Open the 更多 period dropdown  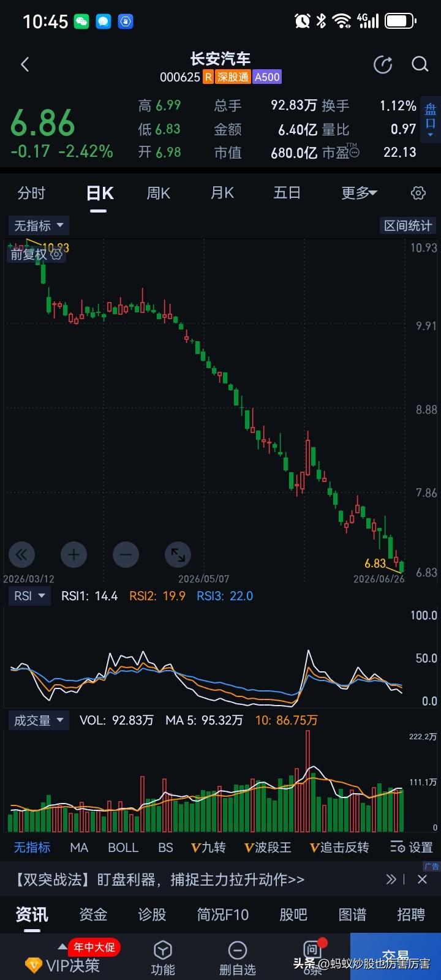point(360,193)
